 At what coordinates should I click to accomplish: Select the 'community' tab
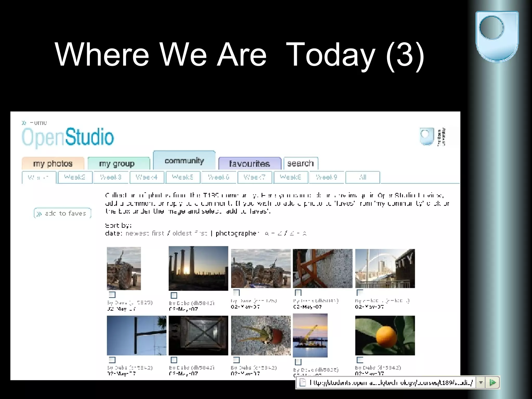pos(184,160)
